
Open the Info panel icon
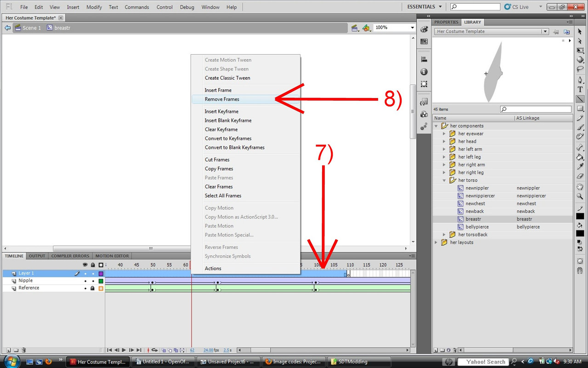(424, 72)
